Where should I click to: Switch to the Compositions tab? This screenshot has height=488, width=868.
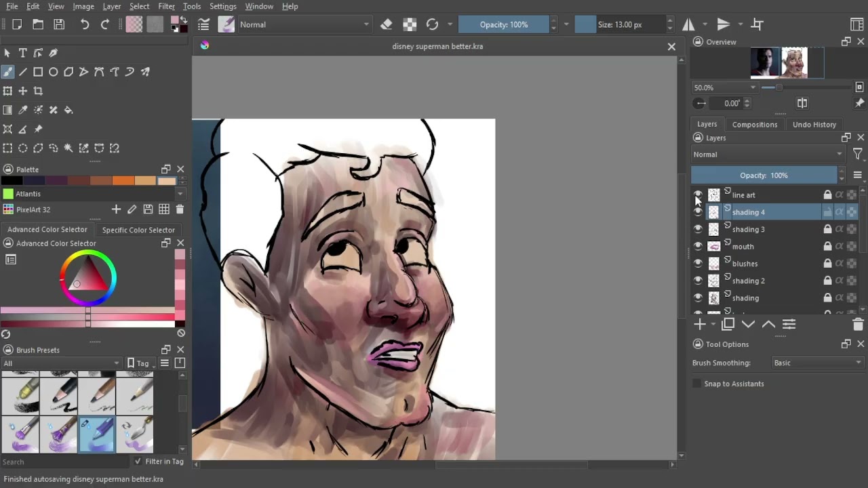click(x=755, y=125)
